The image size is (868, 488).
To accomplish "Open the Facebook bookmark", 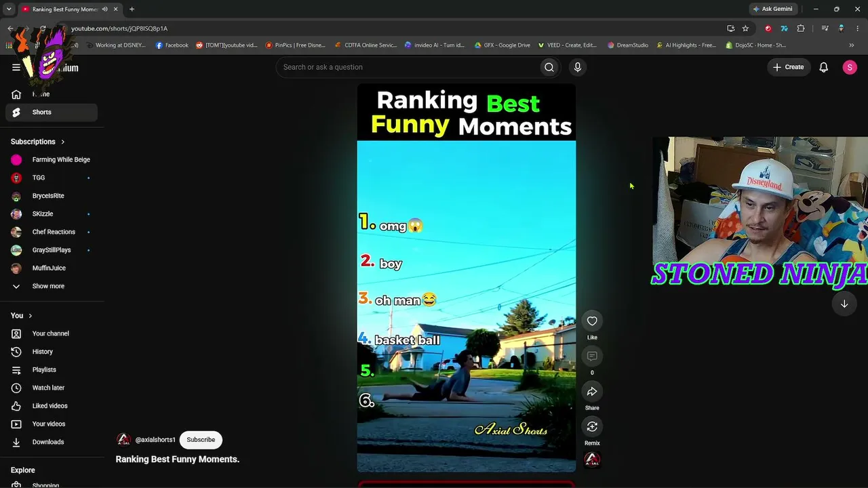I will click(x=172, y=45).
